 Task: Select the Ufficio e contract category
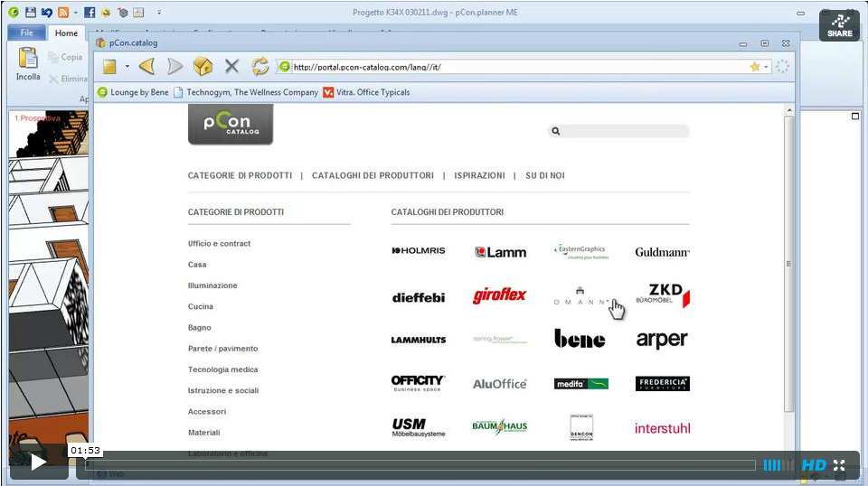click(x=219, y=243)
